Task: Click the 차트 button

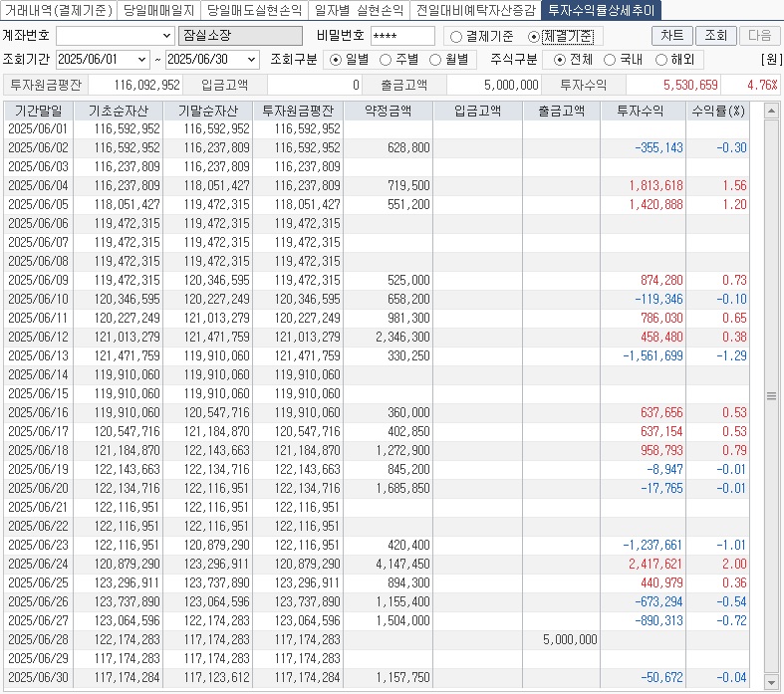Action: click(671, 36)
